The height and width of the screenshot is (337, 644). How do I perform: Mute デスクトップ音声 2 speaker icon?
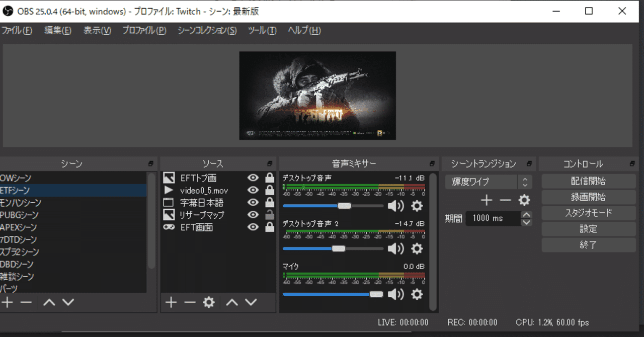[396, 248]
